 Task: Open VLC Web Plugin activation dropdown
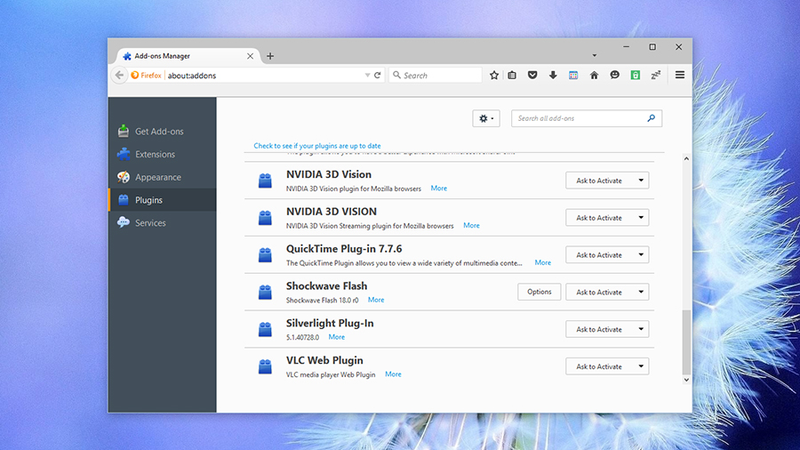pyautogui.click(x=607, y=366)
